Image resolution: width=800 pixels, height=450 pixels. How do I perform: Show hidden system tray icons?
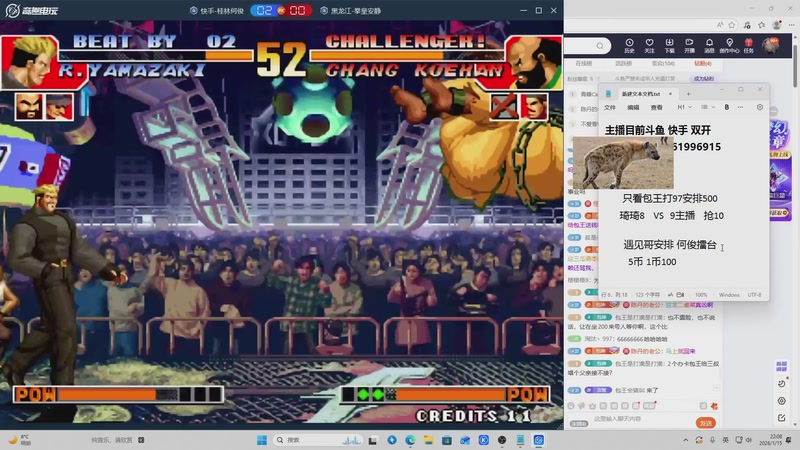[685, 440]
